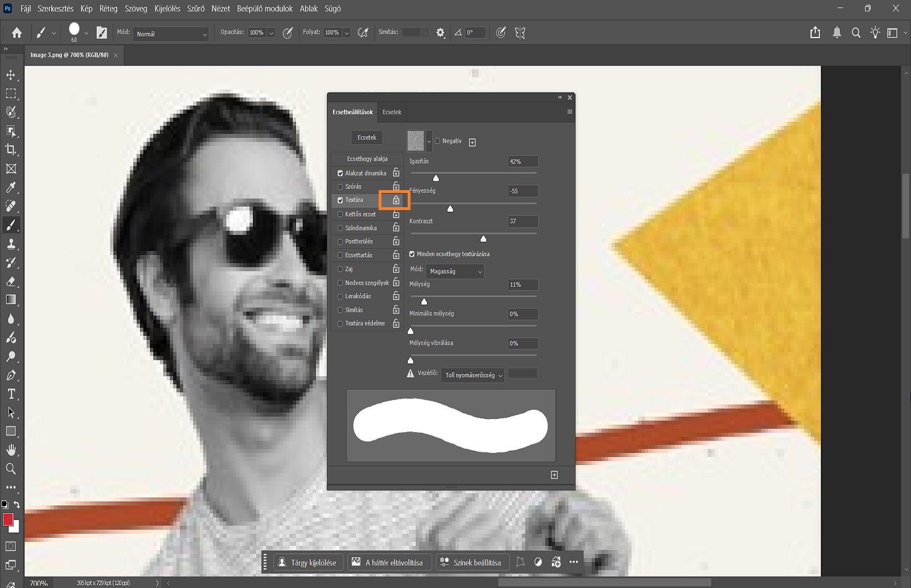Click the red foreground color swatch
This screenshot has height=588, width=911.
coord(9,520)
